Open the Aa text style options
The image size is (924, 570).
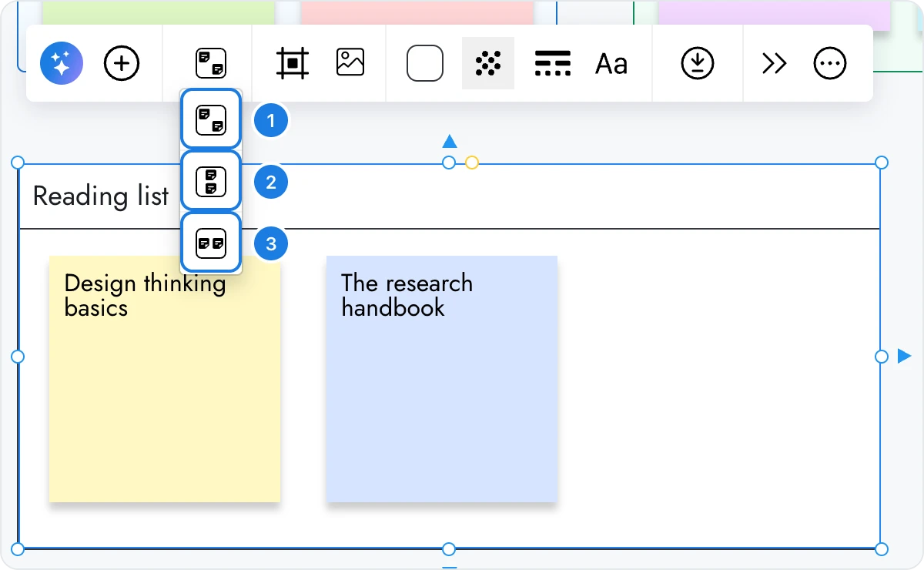click(x=611, y=63)
